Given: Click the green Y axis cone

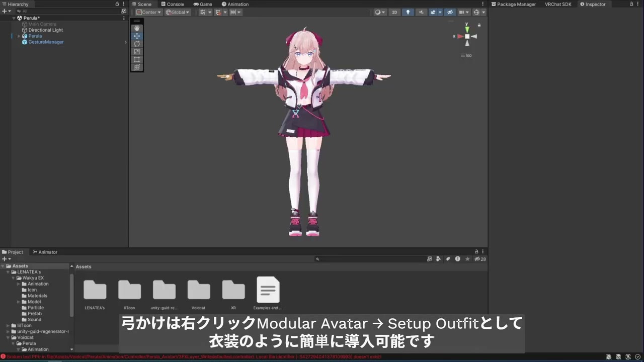Looking at the screenshot, I should 467,29.
